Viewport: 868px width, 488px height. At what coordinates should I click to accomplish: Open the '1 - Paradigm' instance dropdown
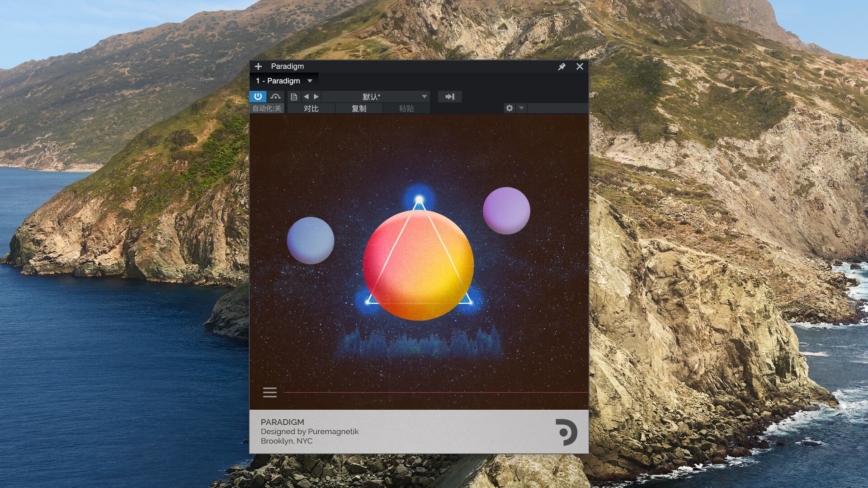pos(284,81)
